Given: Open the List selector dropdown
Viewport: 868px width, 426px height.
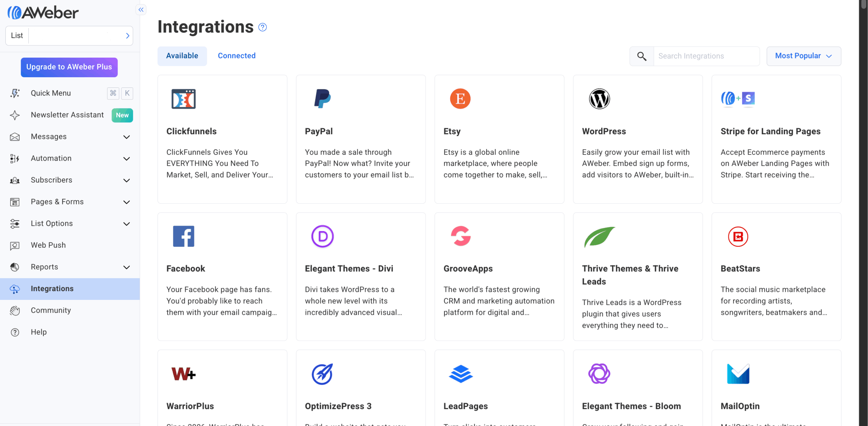Looking at the screenshot, I should (x=69, y=36).
